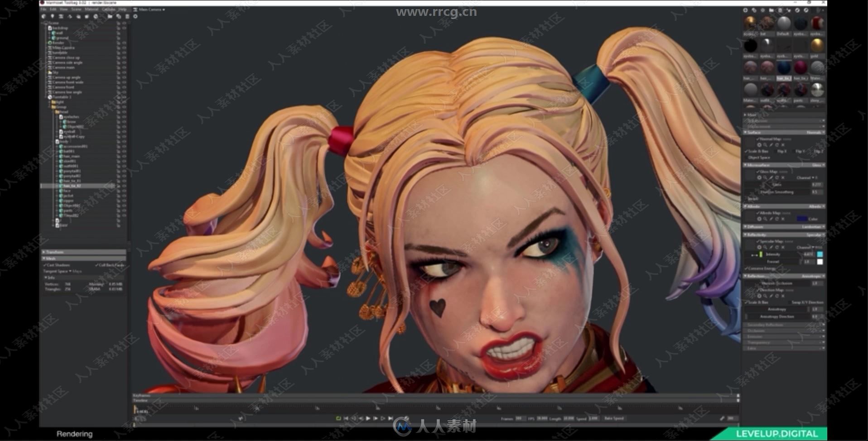Click the Fresnel white color swatch
The height and width of the screenshot is (441, 868).
tap(820, 262)
